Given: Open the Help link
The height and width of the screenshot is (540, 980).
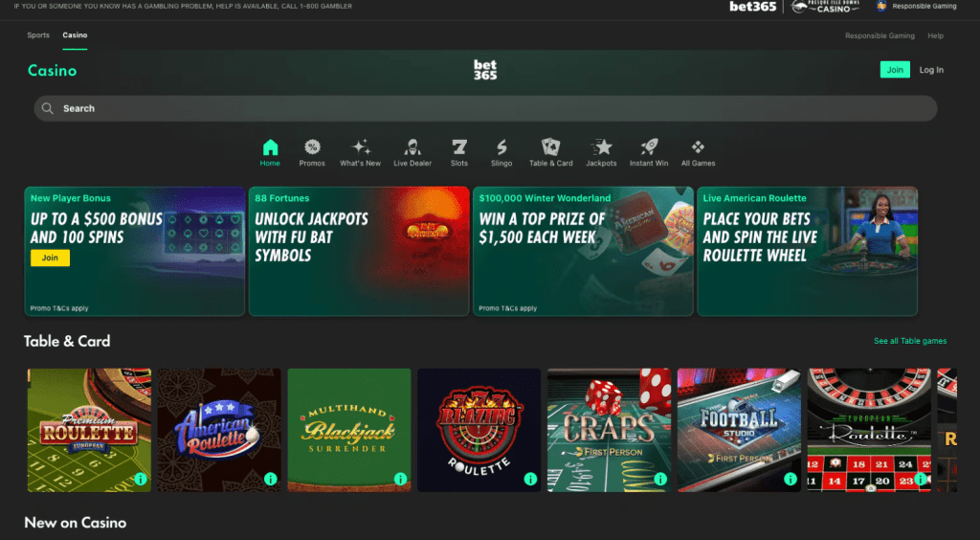Looking at the screenshot, I should [x=935, y=35].
